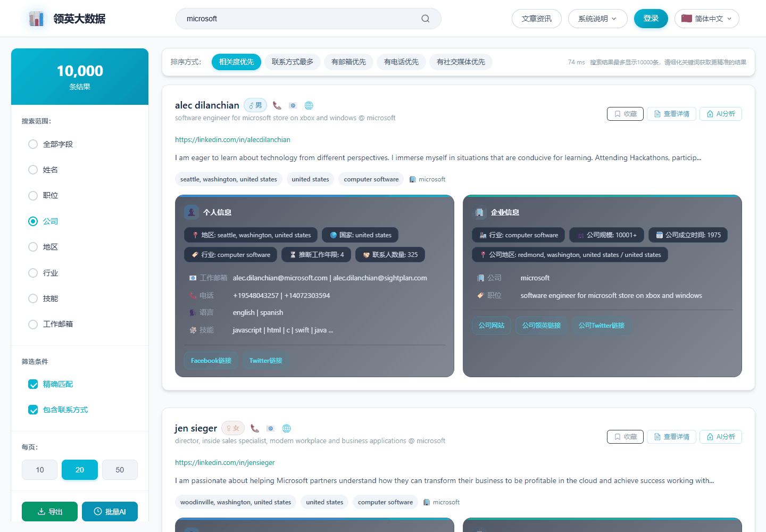Click 查看详情 for jen sieger
This screenshot has height=532, width=766.
pos(671,437)
